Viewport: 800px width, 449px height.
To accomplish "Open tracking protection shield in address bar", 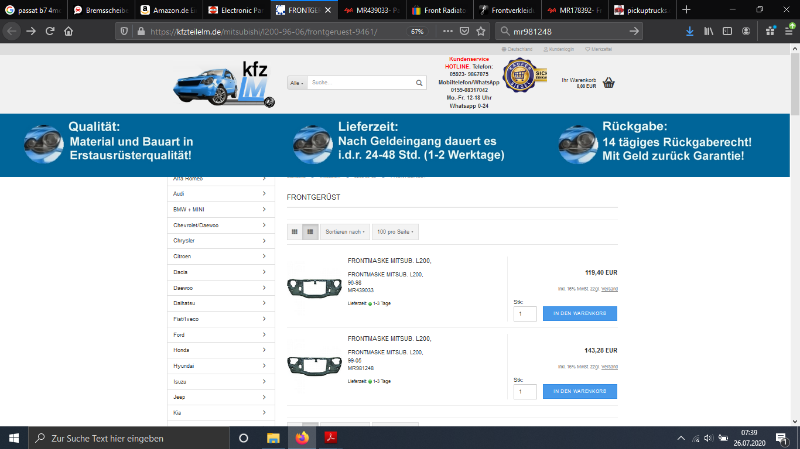I will tap(124, 32).
